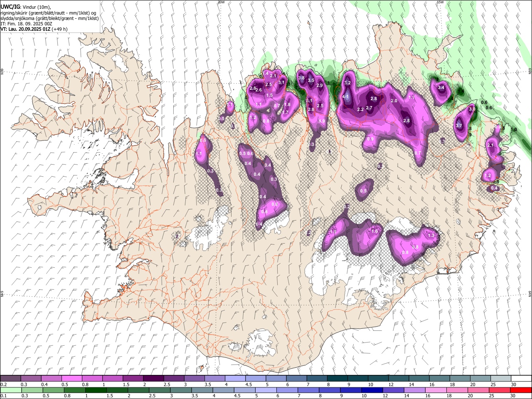Pick the dark purple 2 swatch, top legend row
This screenshot has height=399, width=532.
(x=153, y=378)
